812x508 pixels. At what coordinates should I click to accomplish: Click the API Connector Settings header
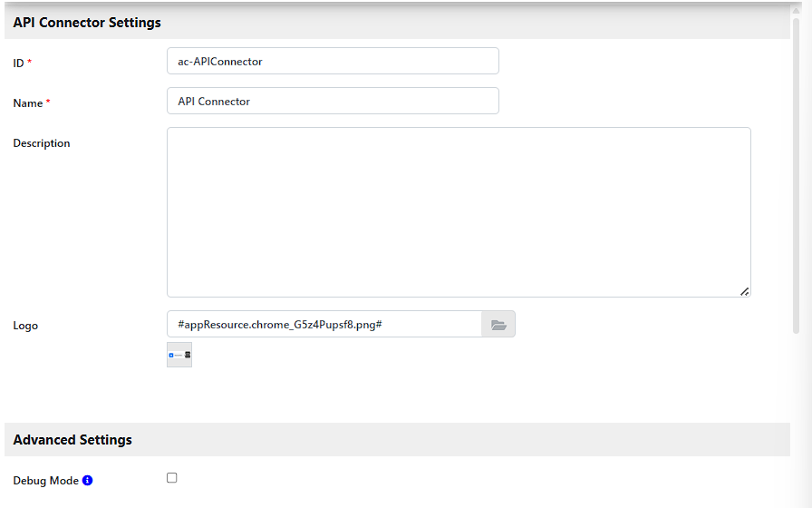[x=87, y=23]
